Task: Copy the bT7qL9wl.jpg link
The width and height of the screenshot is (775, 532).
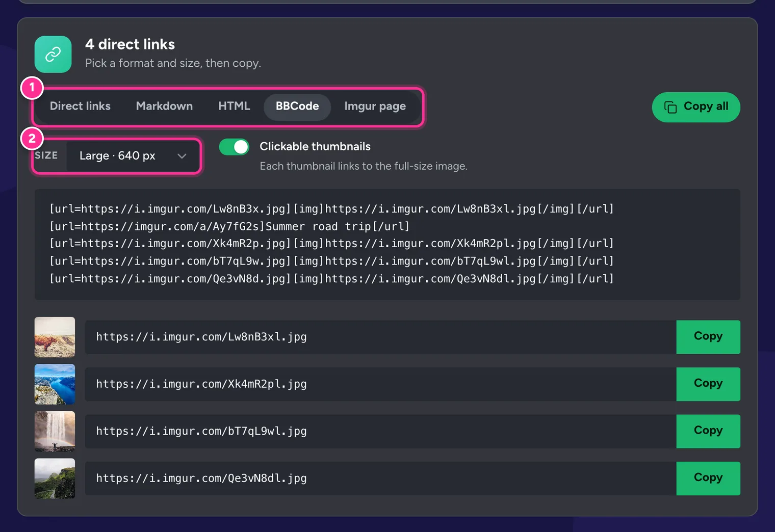Action: click(708, 431)
